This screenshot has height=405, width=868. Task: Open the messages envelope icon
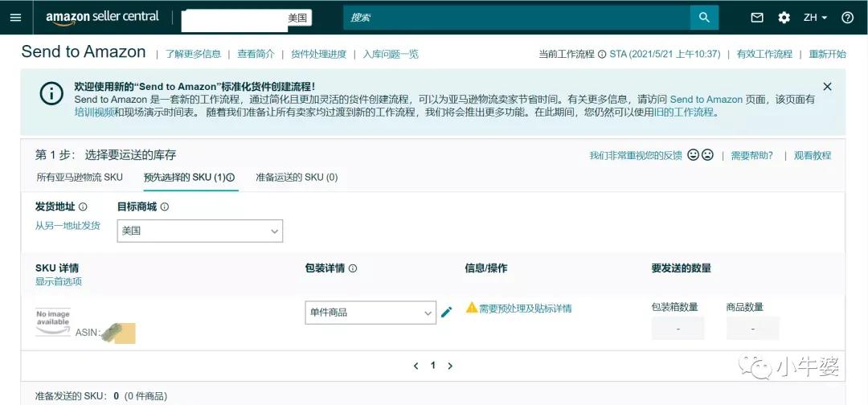pyautogui.click(x=757, y=18)
